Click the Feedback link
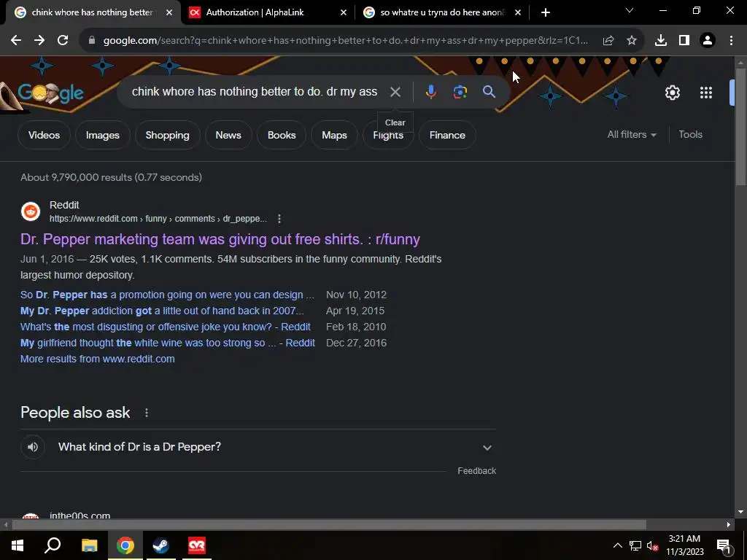Viewport: 747px width, 560px height. tap(477, 471)
